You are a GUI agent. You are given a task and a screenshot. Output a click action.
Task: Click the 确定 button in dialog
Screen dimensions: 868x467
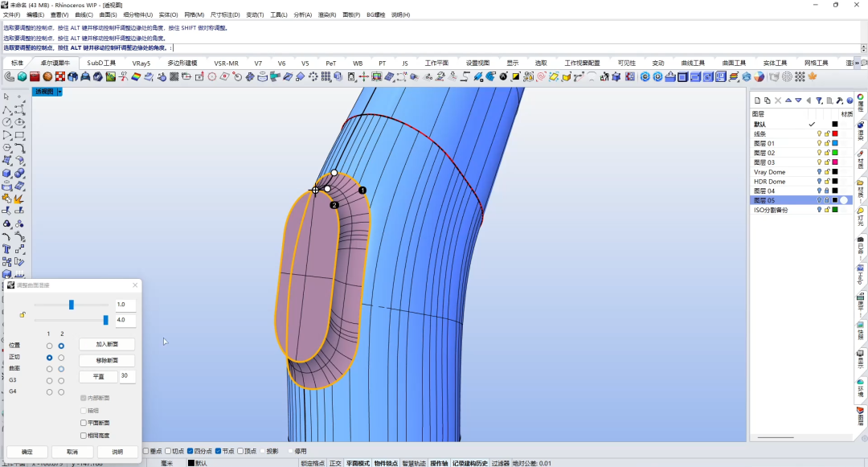(x=27, y=452)
